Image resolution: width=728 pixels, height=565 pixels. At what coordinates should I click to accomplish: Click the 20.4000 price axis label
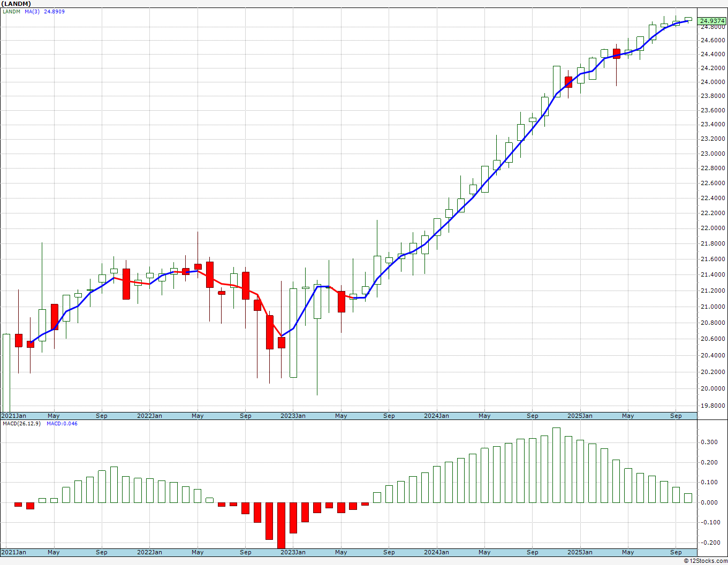(712, 355)
